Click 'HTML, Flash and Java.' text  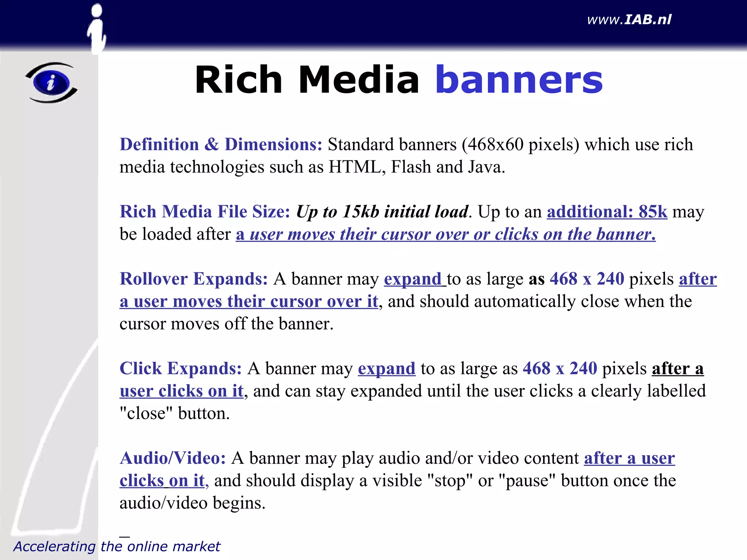(417, 167)
